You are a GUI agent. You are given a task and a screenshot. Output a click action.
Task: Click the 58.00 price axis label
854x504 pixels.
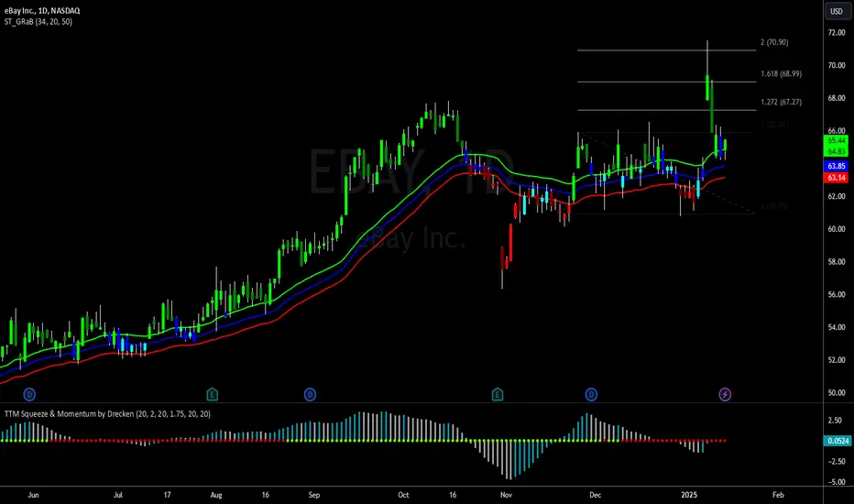click(837, 261)
